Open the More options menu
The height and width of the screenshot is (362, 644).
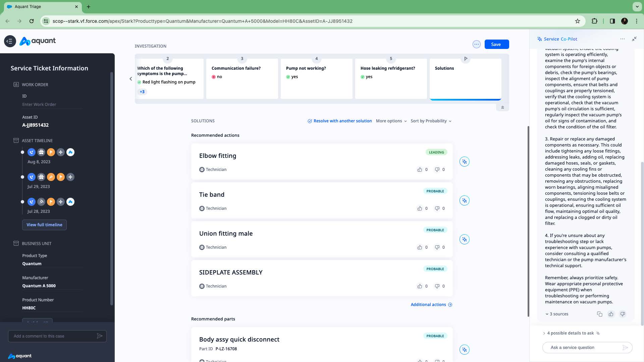[x=391, y=121]
